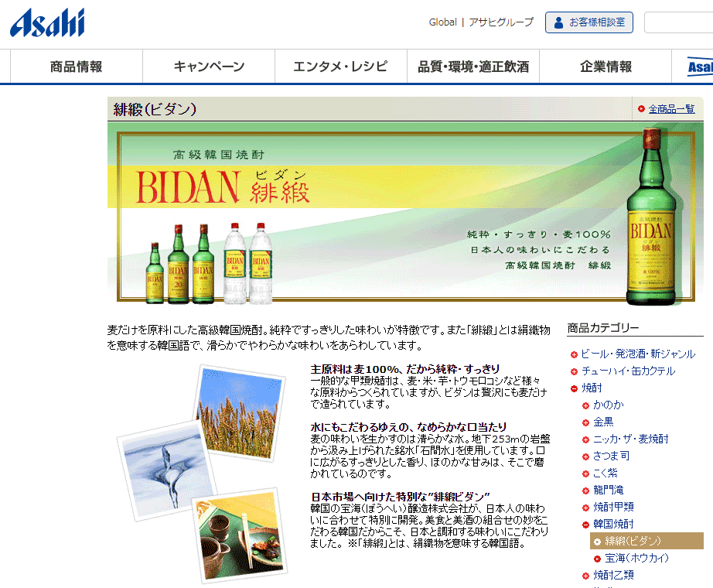713x588 pixels.
Task: Open the 全商品一覧 link
Action: click(x=671, y=109)
